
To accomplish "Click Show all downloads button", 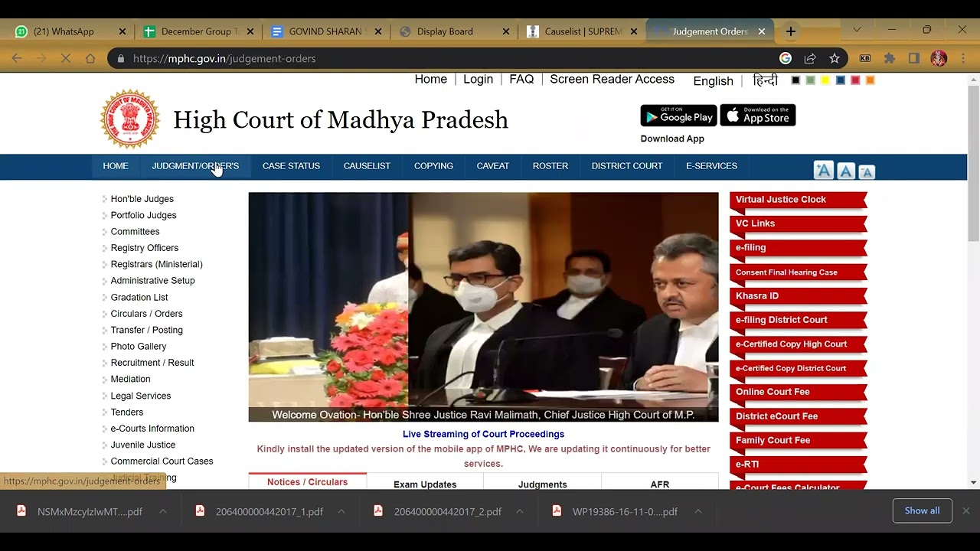I will click(922, 510).
